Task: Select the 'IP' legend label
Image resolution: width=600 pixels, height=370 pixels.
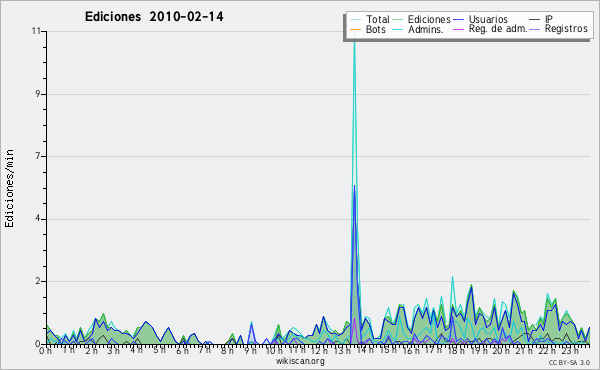Action: point(549,19)
